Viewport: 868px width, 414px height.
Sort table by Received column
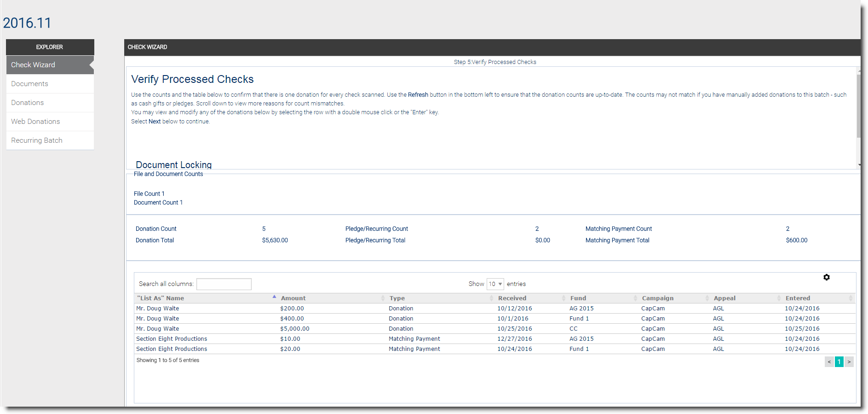click(531, 298)
